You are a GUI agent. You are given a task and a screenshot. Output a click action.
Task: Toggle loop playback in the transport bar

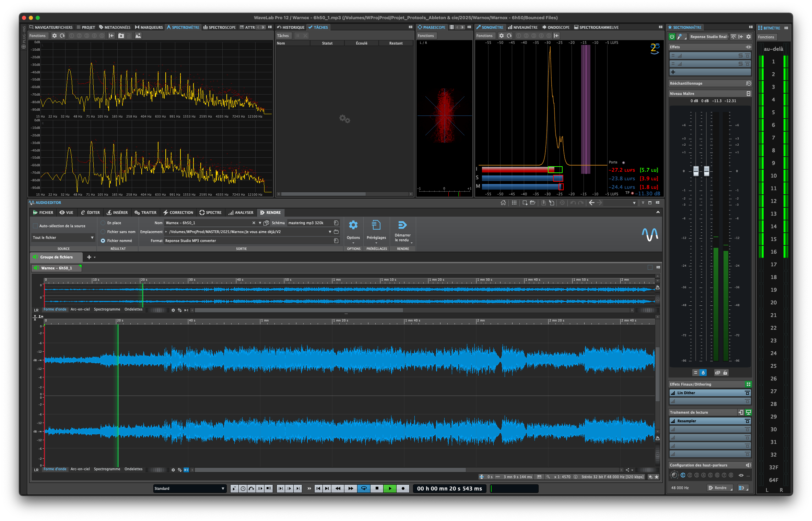click(x=364, y=488)
